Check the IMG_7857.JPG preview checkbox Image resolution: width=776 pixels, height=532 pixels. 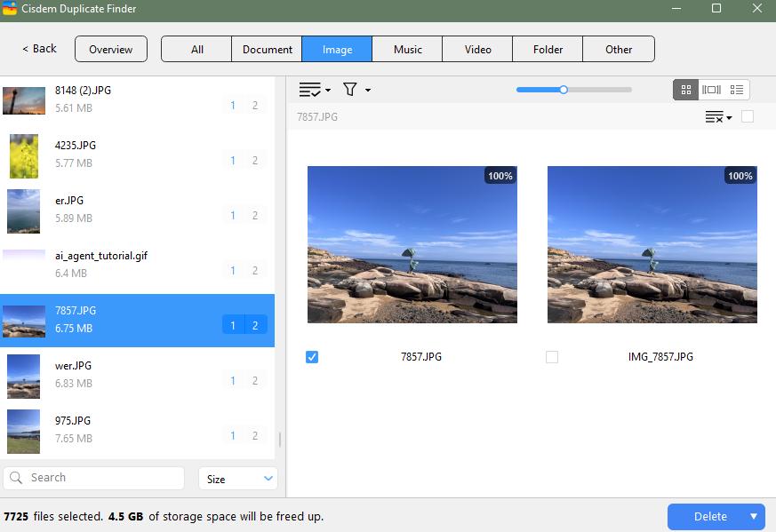(552, 357)
